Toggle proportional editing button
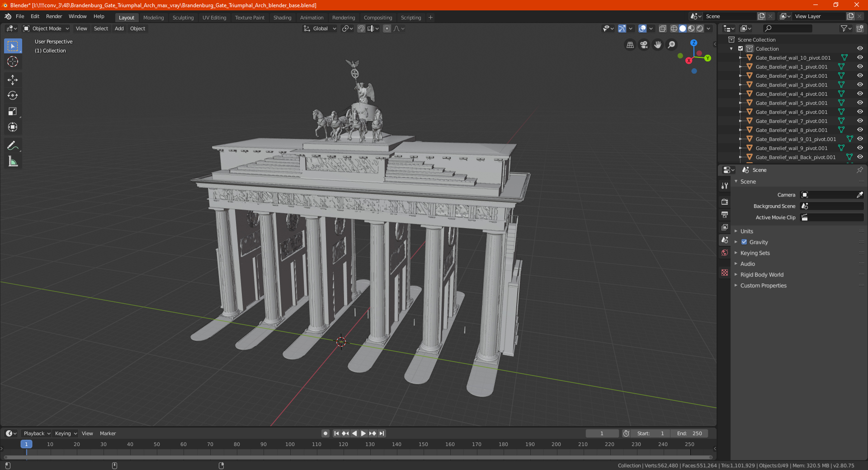This screenshot has height=470, width=868. tap(387, 28)
